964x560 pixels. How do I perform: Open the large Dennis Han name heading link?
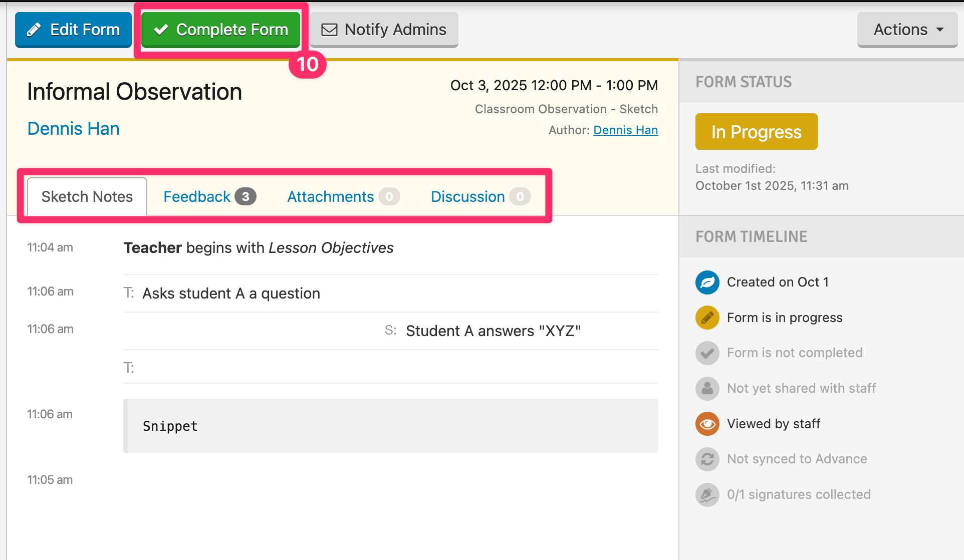point(73,129)
